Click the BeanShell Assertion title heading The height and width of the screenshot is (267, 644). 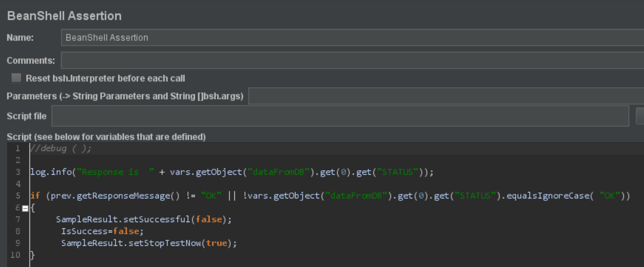coord(64,16)
